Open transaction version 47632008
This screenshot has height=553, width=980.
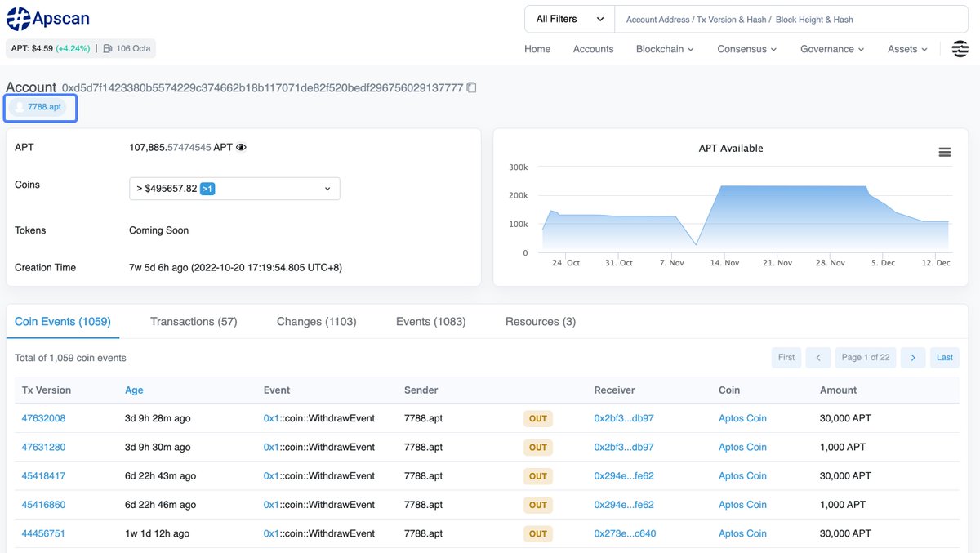43,418
